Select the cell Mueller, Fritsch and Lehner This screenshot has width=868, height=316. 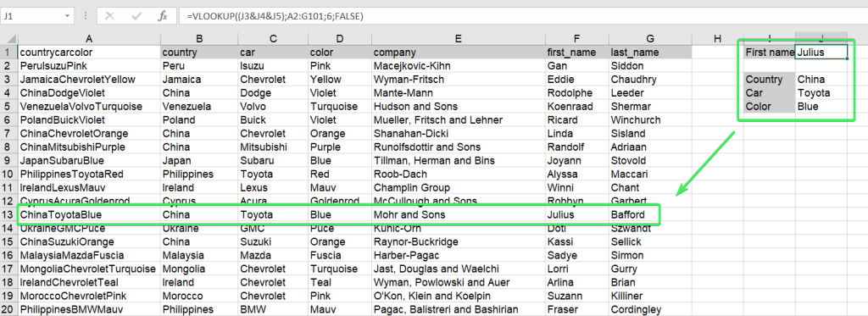(x=459, y=120)
